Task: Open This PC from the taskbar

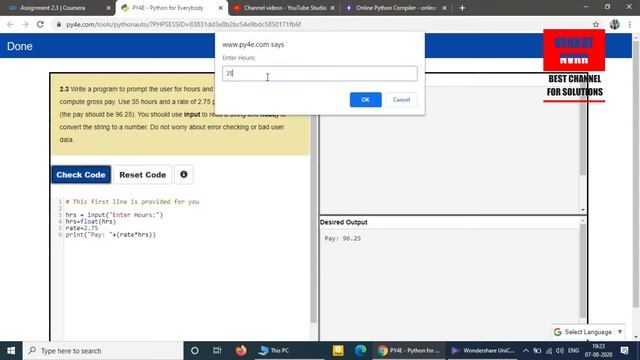Action: (x=274, y=351)
